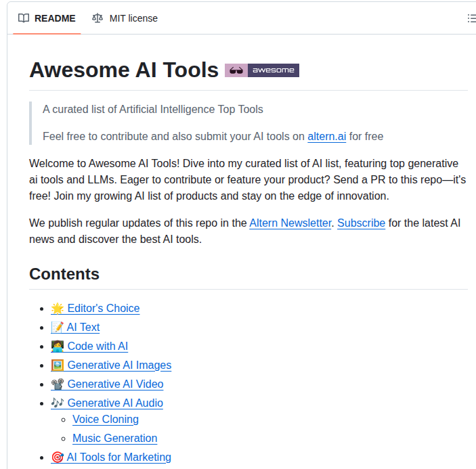Open Generative AI Audio section

(107, 403)
